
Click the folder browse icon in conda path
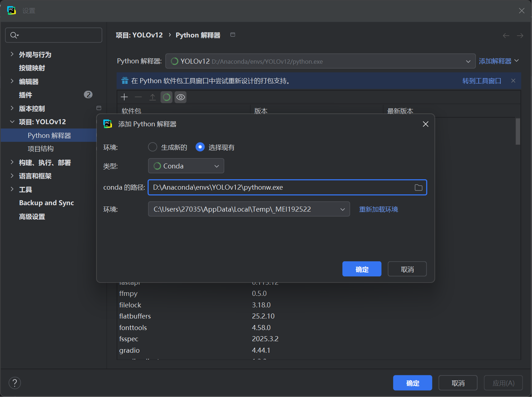coord(419,188)
